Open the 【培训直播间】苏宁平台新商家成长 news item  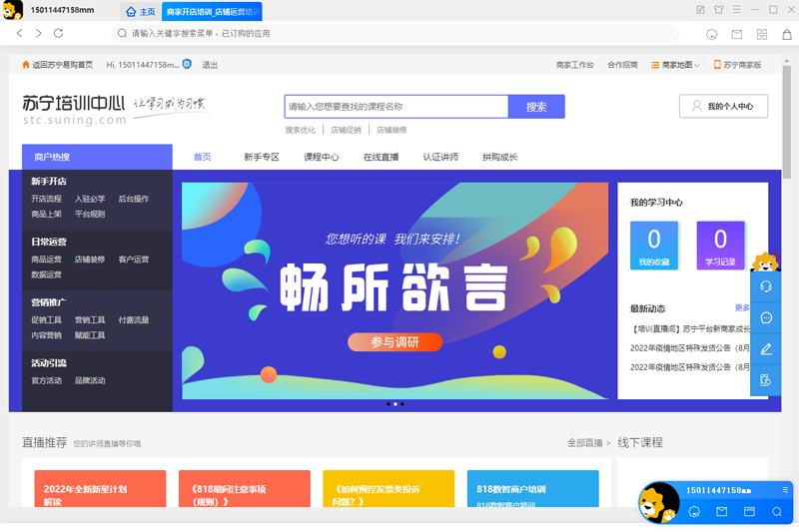[690, 328]
